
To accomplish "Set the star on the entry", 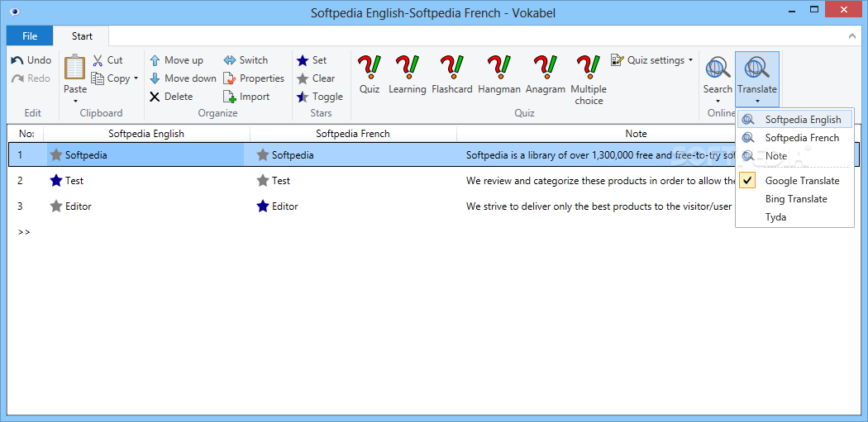I will coord(312,60).
